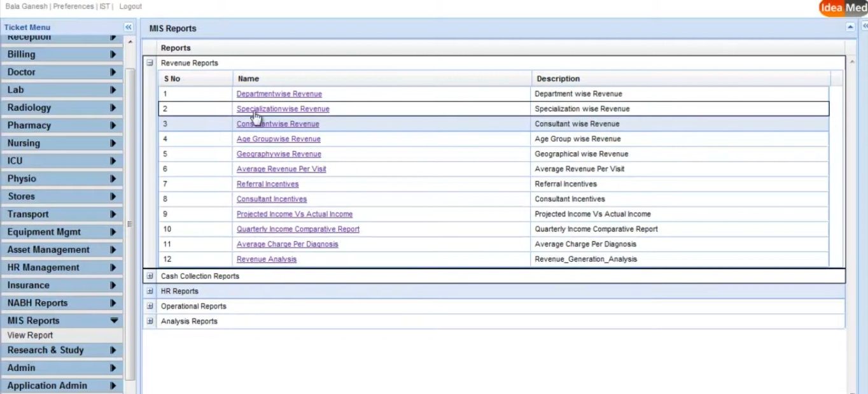
Task: Open Consultant Incentives report link
Action: pos(272,199)
